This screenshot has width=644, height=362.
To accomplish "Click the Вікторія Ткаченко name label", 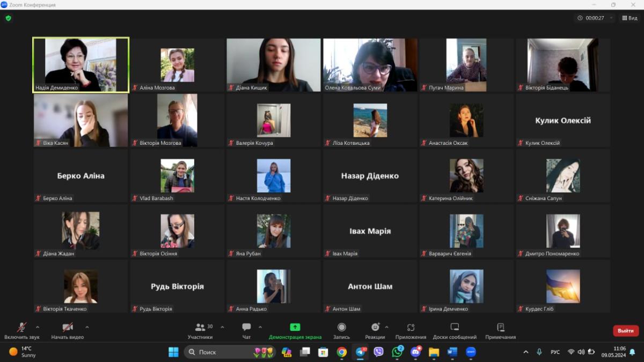I will tap(64, 309).
